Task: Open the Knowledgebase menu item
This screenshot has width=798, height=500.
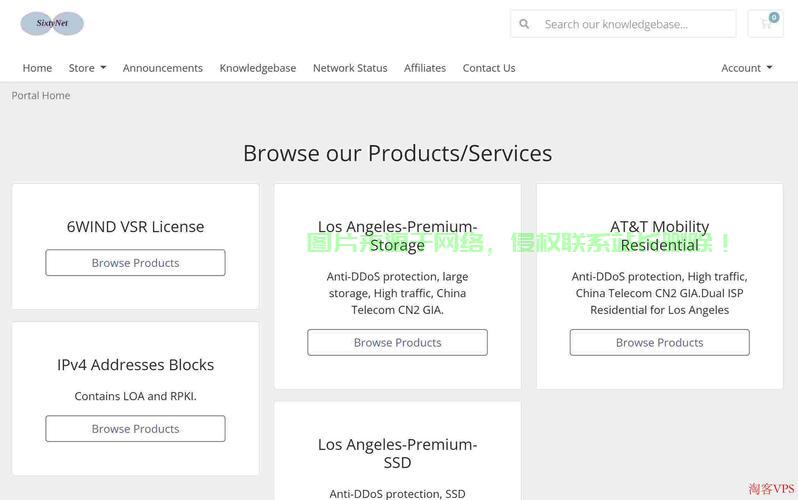Action: [258, 68]
